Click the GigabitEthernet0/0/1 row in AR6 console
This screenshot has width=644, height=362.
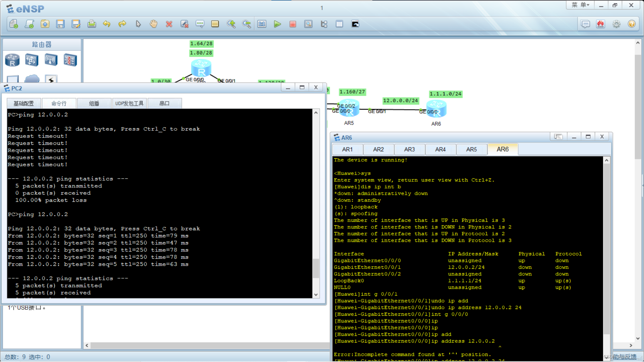pyautogui.click(x=458, y=267)
